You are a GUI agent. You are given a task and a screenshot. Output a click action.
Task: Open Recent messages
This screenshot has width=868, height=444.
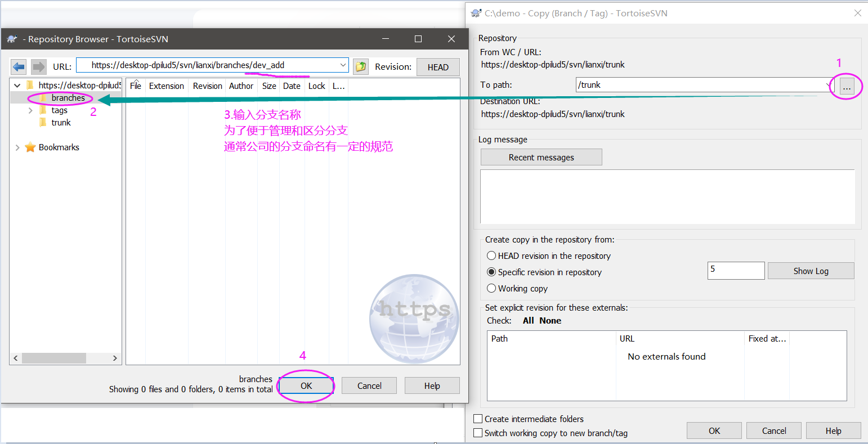542,157
